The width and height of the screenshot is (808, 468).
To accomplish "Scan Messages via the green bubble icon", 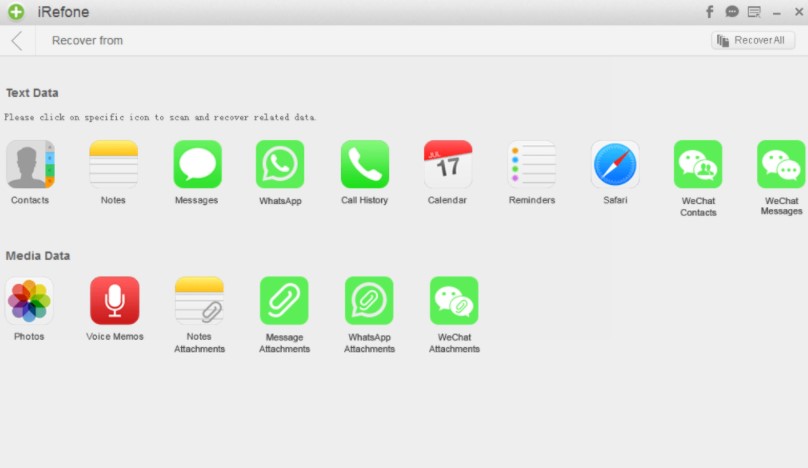I will (x=197, y=164).
